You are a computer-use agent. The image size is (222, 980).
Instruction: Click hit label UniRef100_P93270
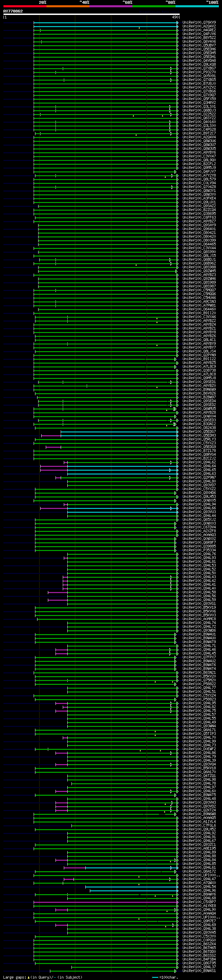199,72
